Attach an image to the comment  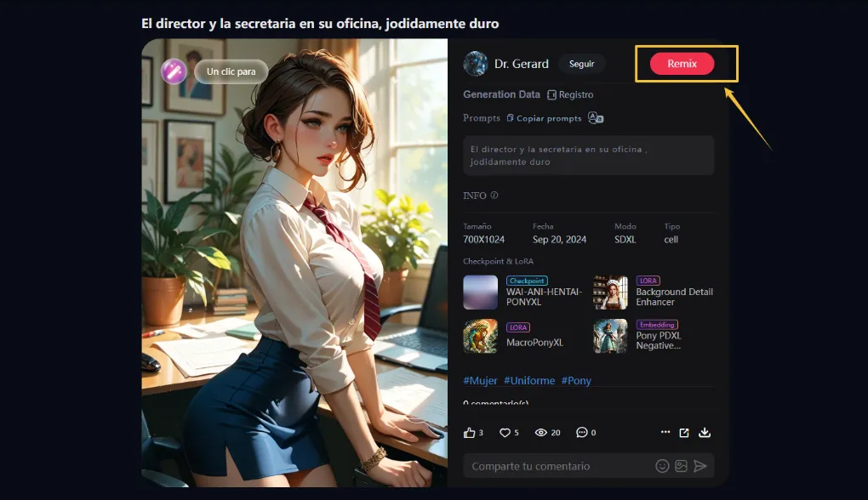681,466
